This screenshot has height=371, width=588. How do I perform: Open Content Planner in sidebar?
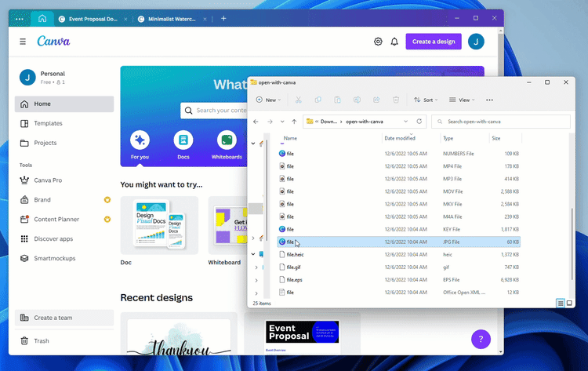pyautogui.click(x=64, y=220)
